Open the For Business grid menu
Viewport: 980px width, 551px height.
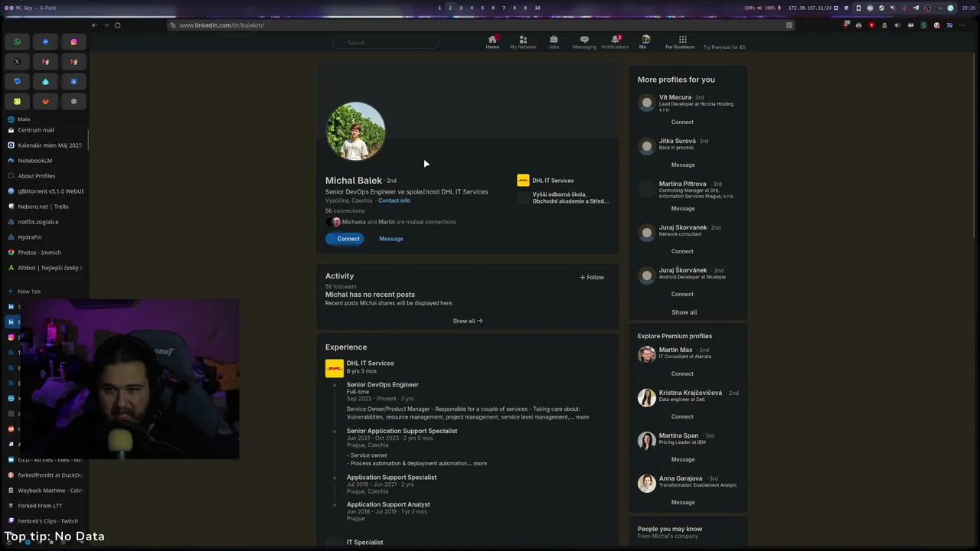pos(680,42)
